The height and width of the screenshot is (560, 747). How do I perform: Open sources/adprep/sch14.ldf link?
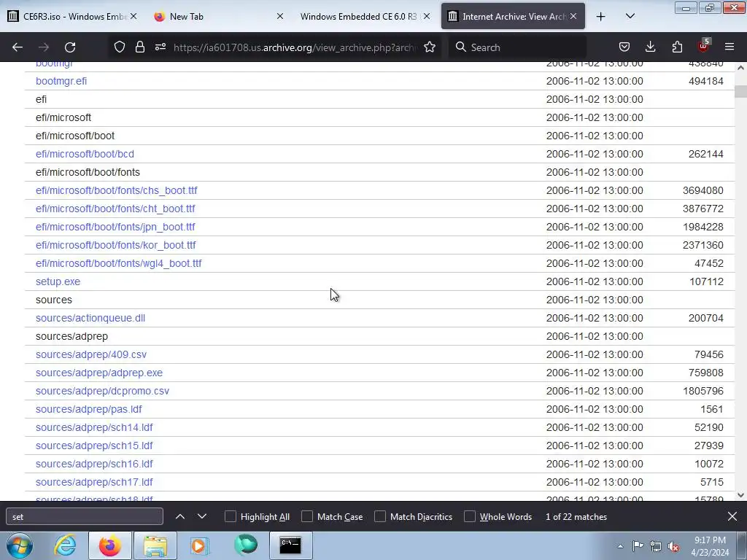coord(94,427)
